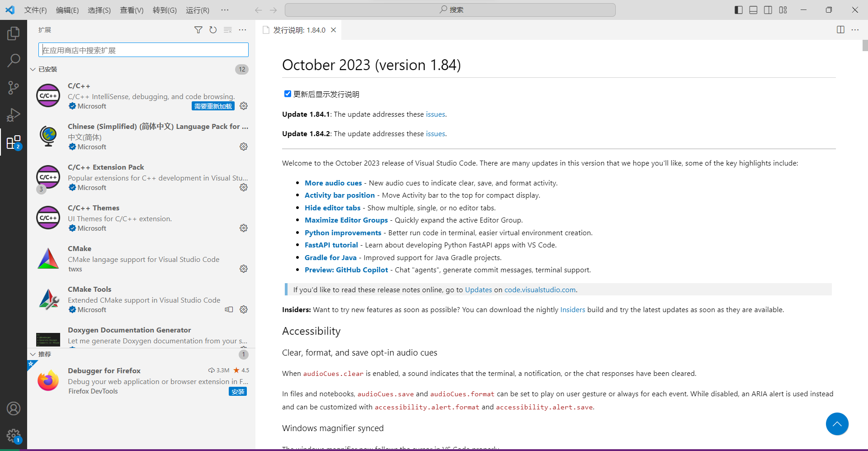Click the release notes vertical scrollbar
This screenshot has height=451, width=868.
point(865,45)
